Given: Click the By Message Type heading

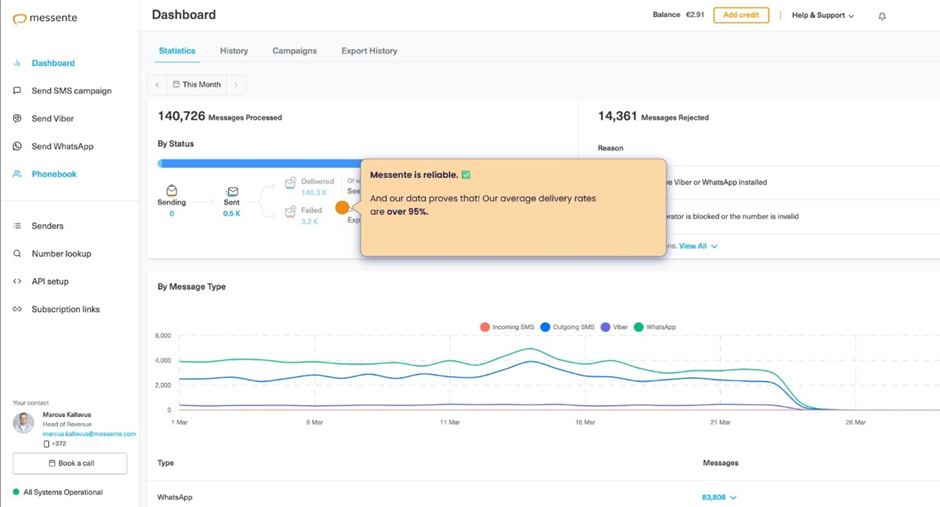Looking at the screenshot, I should 192,286.
